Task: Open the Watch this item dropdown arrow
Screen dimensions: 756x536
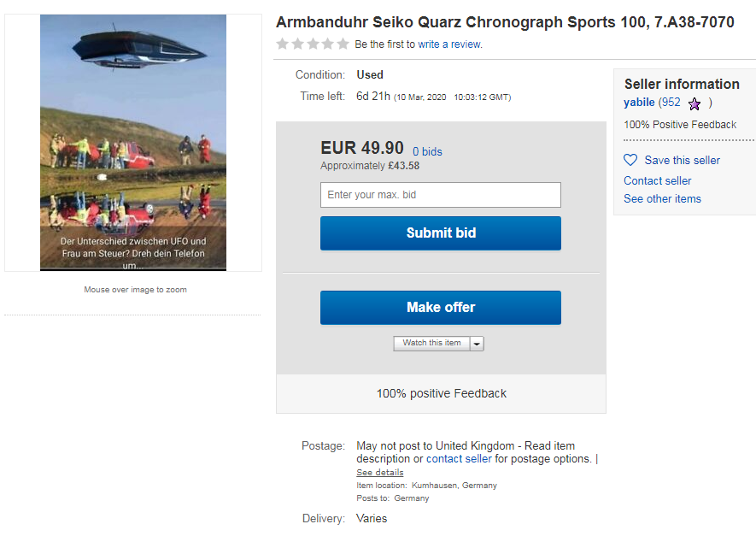Action: pyautogui.click(x=477, y=344)
